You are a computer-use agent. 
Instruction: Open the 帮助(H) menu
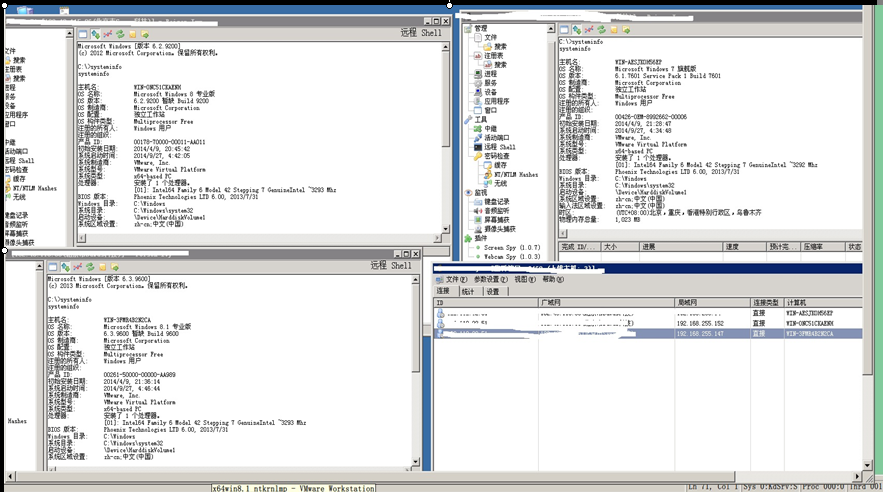point(553,279)
